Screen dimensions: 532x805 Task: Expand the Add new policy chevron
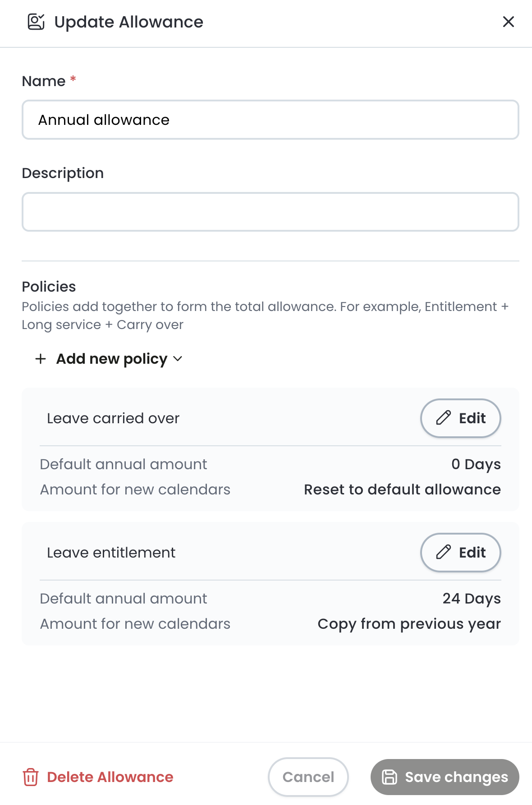tap(178, 359)
